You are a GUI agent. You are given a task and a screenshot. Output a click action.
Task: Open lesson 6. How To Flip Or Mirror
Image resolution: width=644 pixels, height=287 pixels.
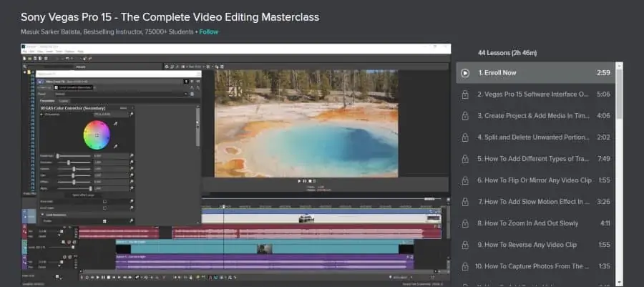coord(535,180)
